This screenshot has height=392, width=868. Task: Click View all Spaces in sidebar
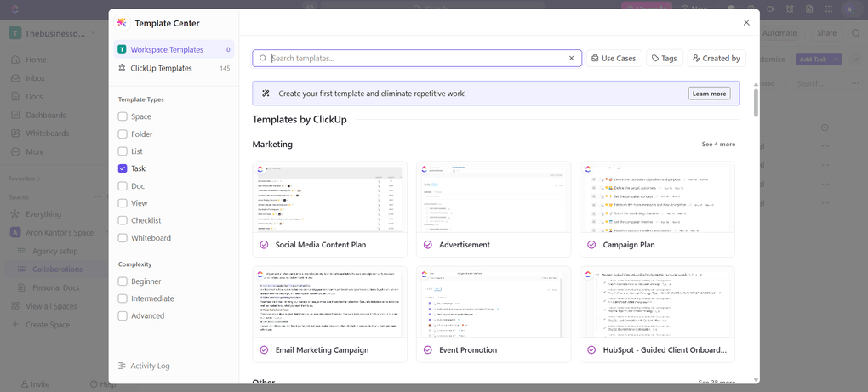51,306
